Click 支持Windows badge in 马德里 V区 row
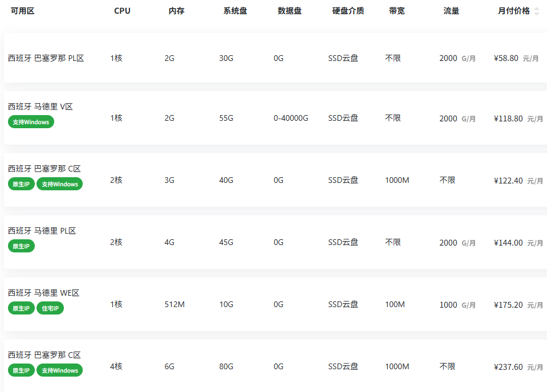Screen dimensions: 547x392 pyautogui.click(x=31, y=122)
